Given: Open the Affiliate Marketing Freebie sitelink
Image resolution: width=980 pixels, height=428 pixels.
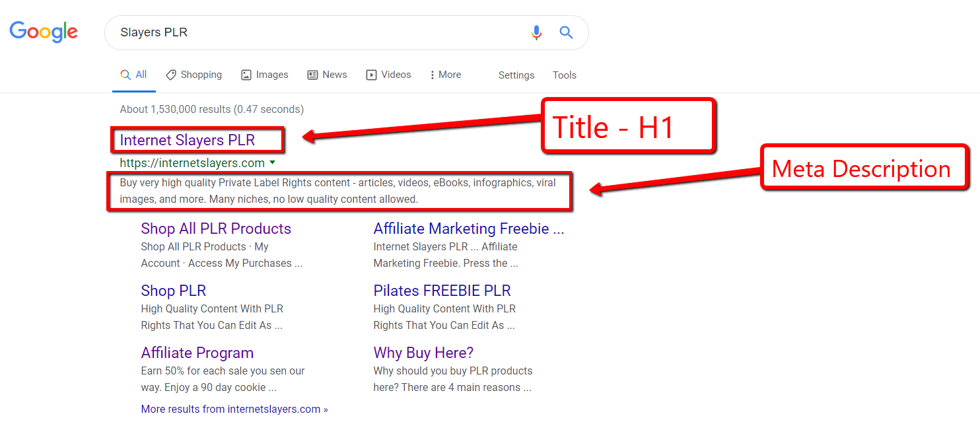Looking at the screenshot, I should point(469,229).
